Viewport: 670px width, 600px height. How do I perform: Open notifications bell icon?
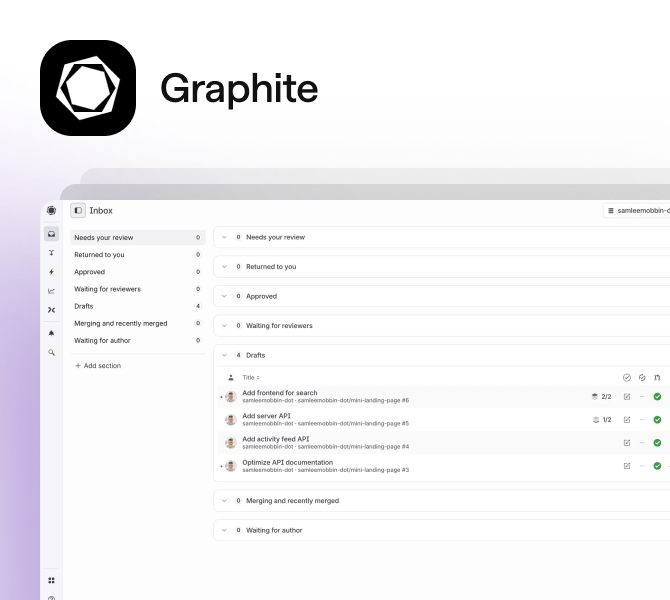51,333
